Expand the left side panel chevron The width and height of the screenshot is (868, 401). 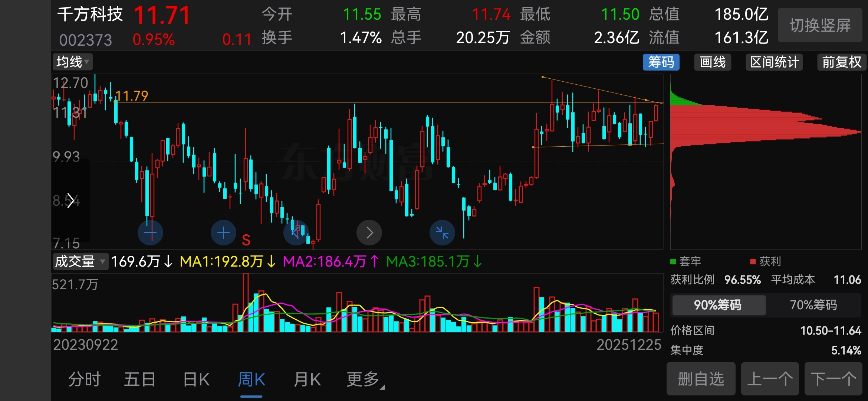[x=70, y=201]
